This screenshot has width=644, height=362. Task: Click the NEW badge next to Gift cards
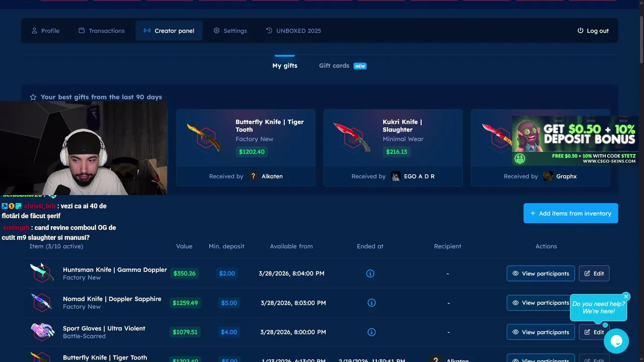(360, 66)
